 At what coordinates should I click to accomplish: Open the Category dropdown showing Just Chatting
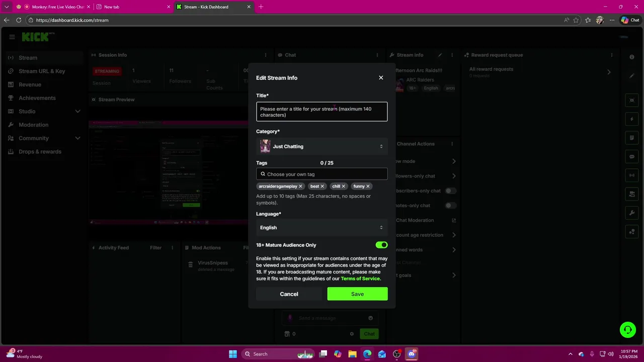coord(322,146)
